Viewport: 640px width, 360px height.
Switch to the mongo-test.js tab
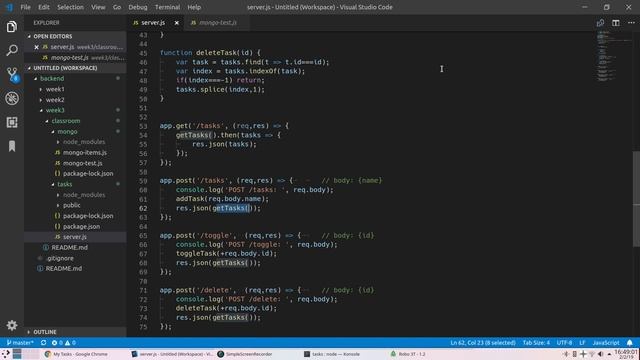[x=216, y=23]
